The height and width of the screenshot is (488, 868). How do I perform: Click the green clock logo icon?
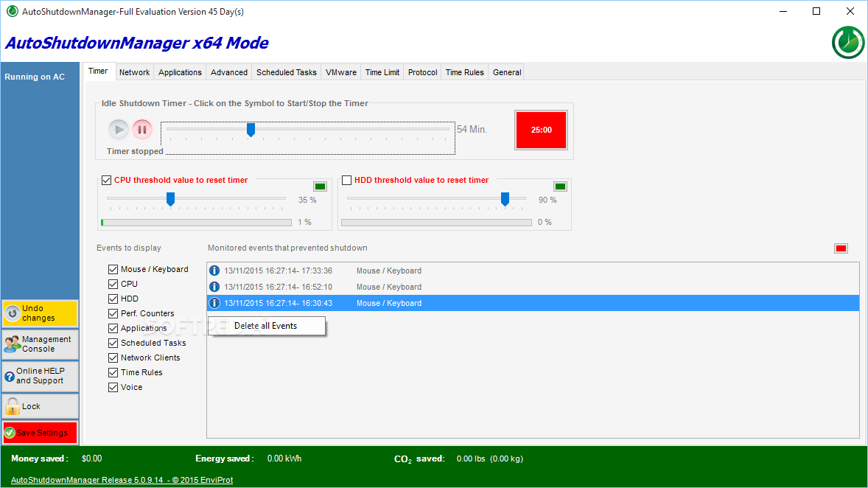(x=848, y=43)
